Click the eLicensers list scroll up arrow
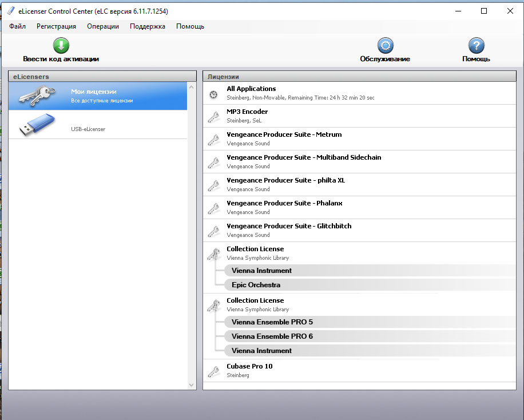524x420 pixels. 192,88
